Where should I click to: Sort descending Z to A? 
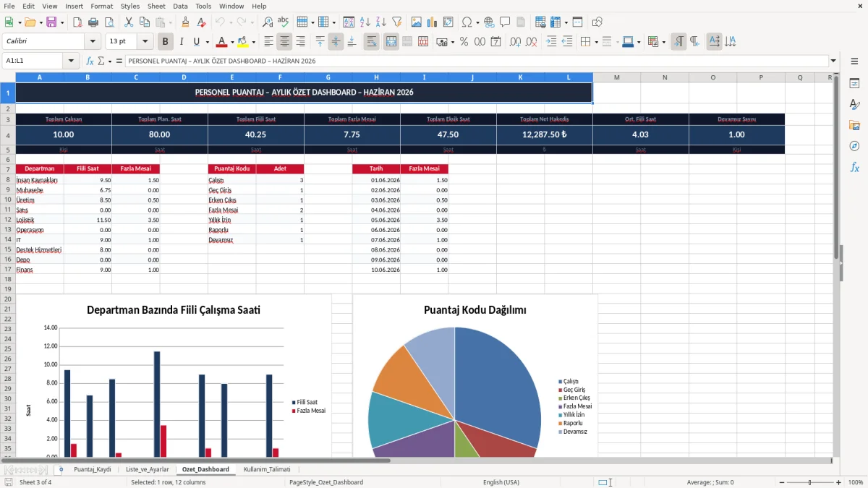tap(380, 22)
